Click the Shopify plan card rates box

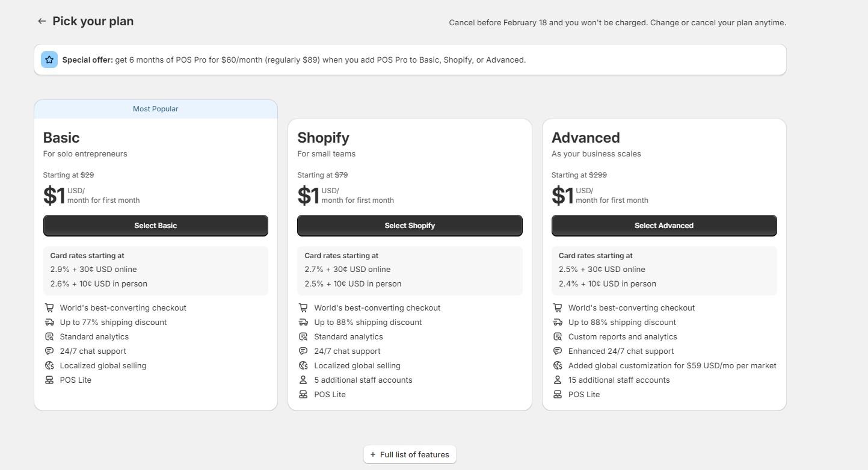coord(410,271)
